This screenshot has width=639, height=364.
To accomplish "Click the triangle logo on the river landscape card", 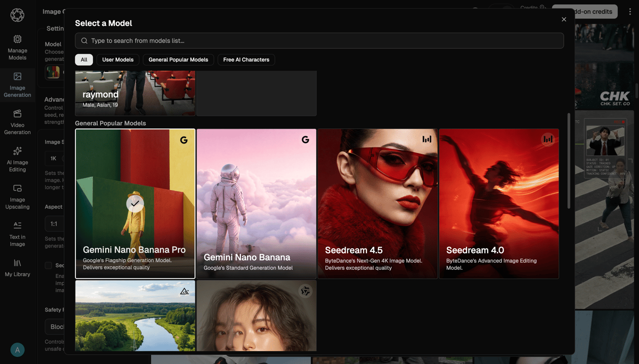I will tap(184, 291).
